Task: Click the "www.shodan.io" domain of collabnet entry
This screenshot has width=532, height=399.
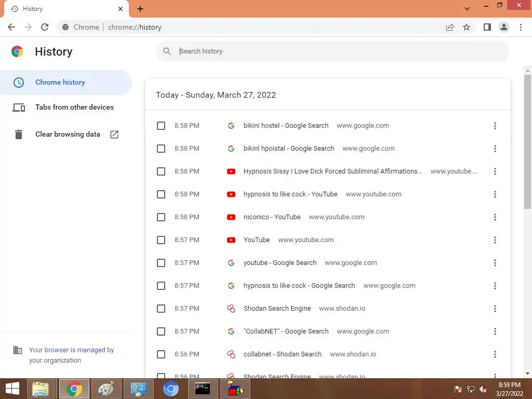Action: [x=353, y=354]
